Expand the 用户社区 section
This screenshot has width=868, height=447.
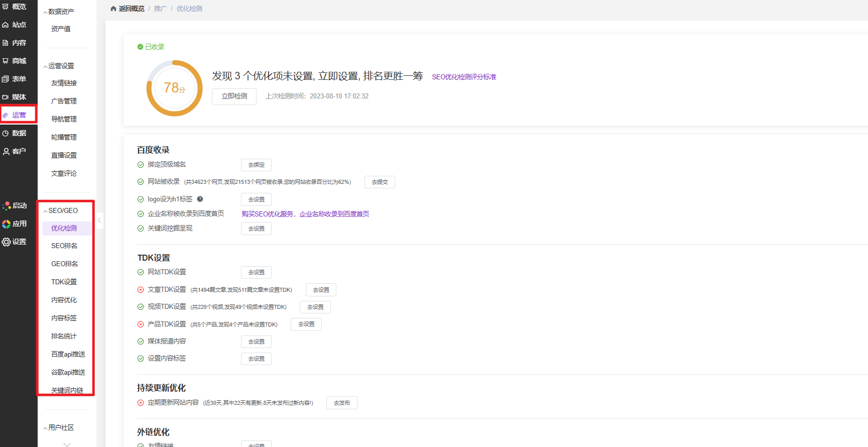[x=46, y=428]
